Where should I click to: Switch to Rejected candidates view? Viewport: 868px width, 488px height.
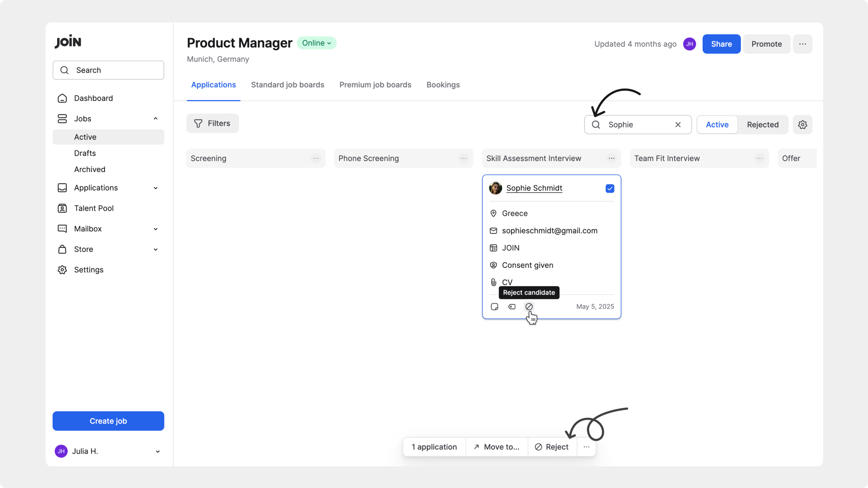(762, 125)
